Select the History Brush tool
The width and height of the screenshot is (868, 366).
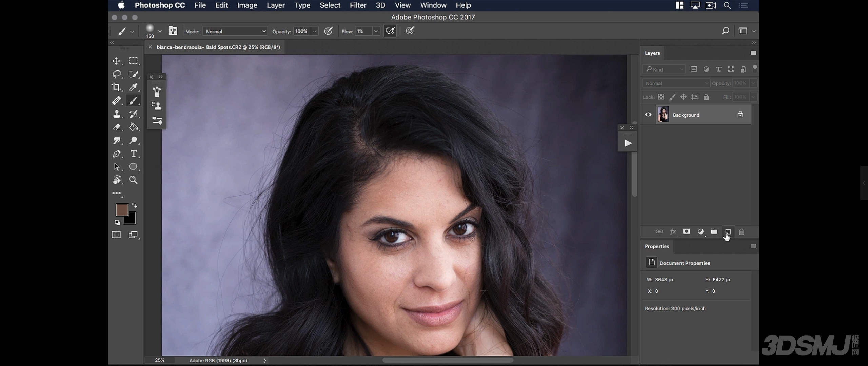coord(133,114)
